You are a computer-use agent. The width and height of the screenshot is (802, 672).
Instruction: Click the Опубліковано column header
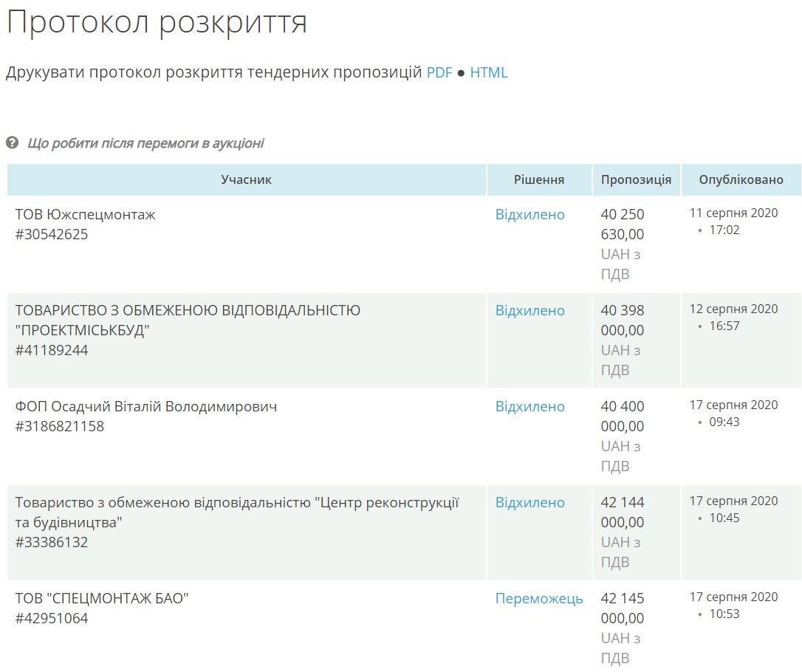[x=741, y=180]
